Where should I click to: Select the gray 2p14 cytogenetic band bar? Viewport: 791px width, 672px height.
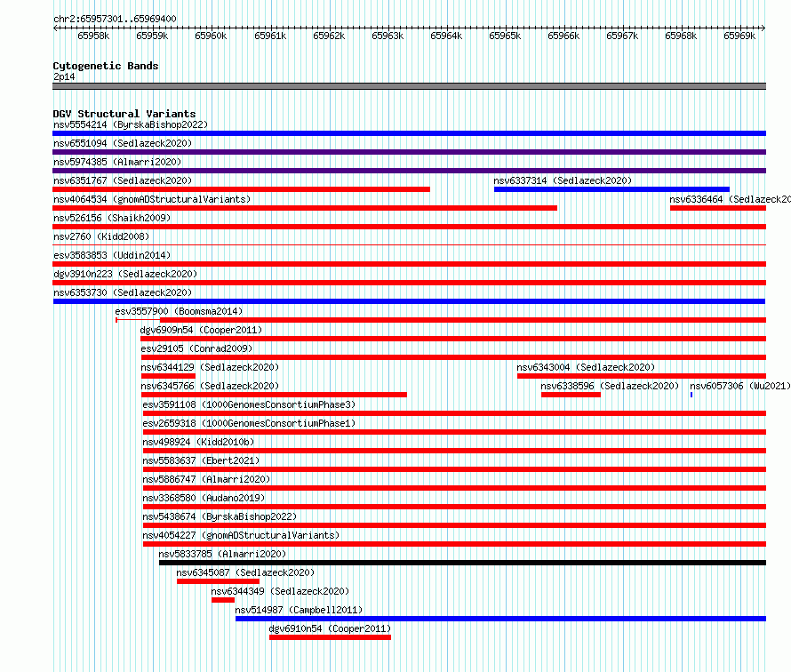(409, 86)
